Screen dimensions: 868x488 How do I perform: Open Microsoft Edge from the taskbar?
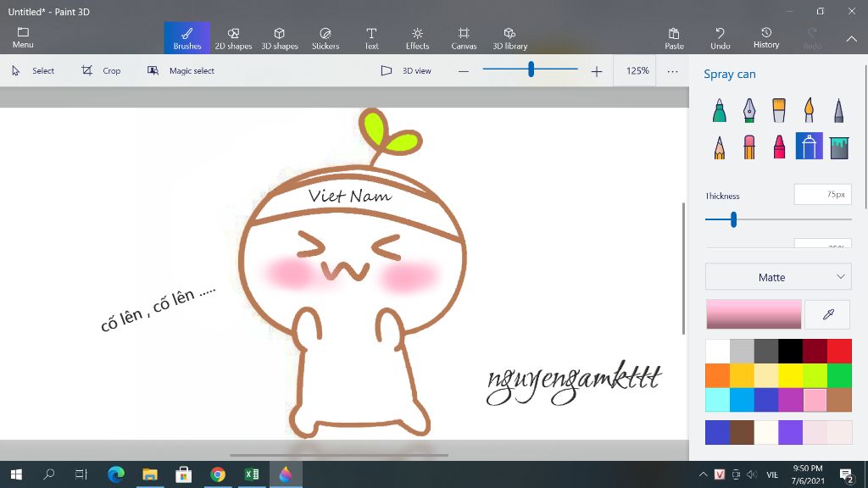115,474
